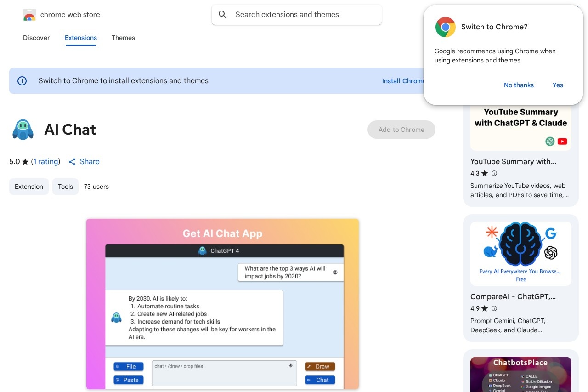Viewport: 588px width, 392px height.
Task: Click the Share icon beside rating
Action: tap(72, 162)
